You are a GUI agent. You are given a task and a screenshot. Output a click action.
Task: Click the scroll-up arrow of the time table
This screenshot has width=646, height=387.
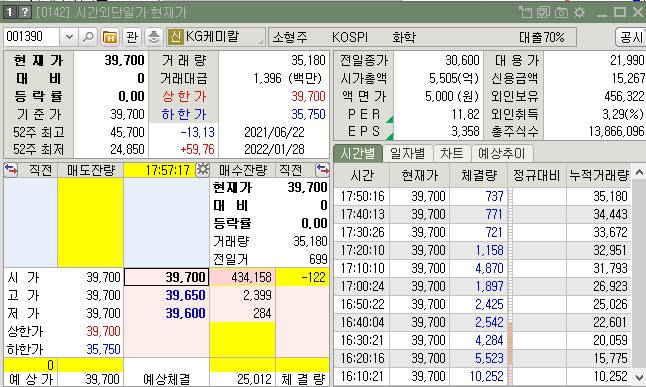pos(639,172)
